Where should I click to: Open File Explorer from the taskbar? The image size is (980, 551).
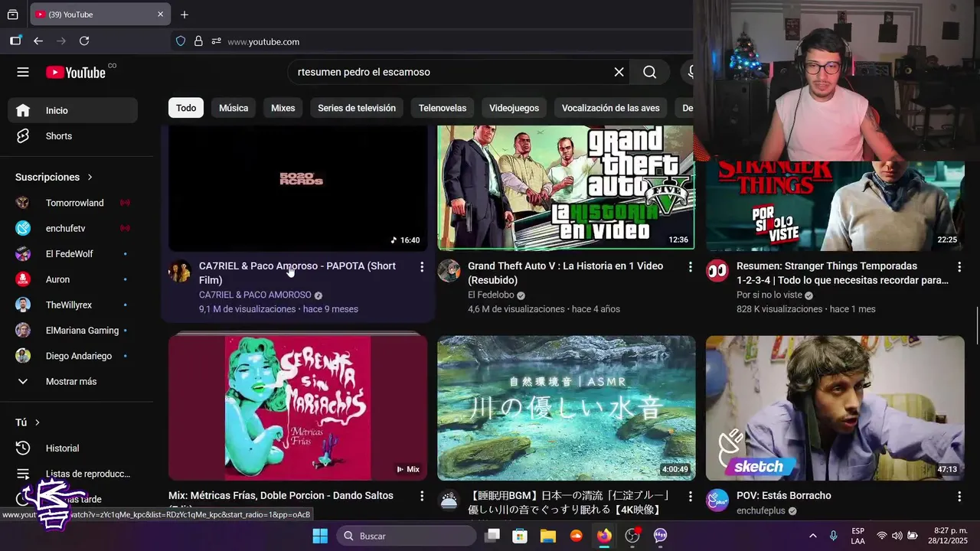547,536
